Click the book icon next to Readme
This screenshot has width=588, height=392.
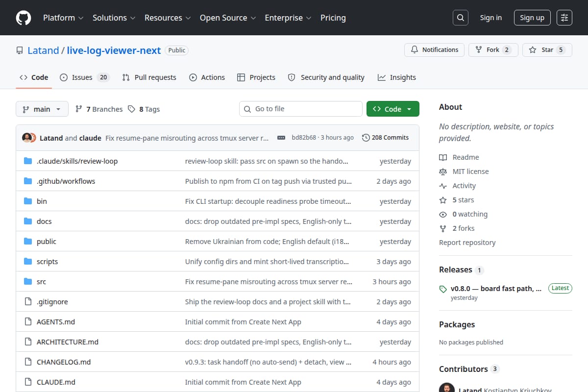click(x=443, y=157)
